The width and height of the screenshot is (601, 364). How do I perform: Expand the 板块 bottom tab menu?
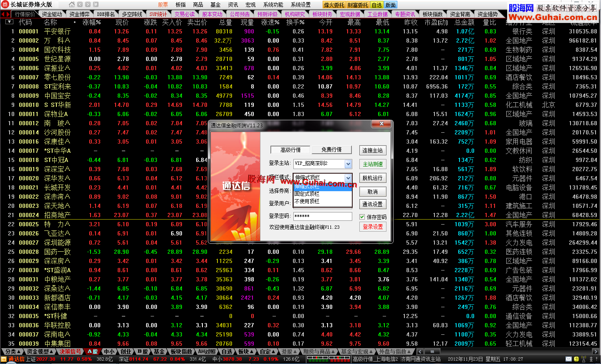click(245, 351)
